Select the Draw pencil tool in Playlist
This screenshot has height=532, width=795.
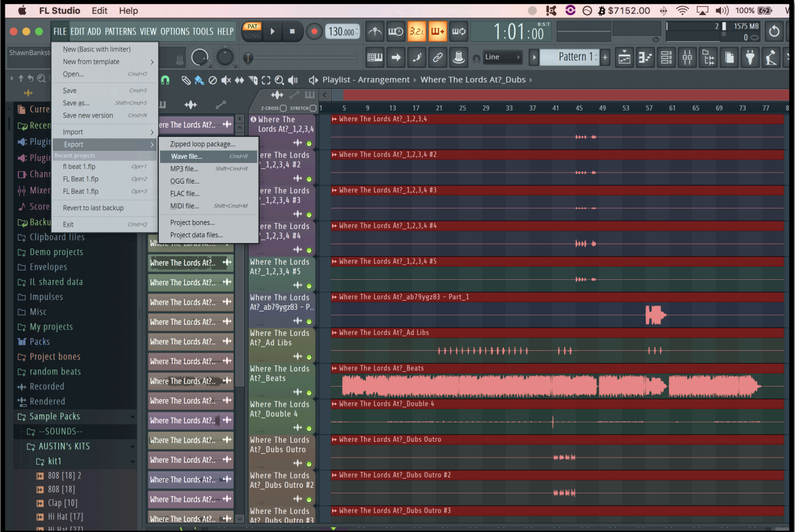coord(186,80)
